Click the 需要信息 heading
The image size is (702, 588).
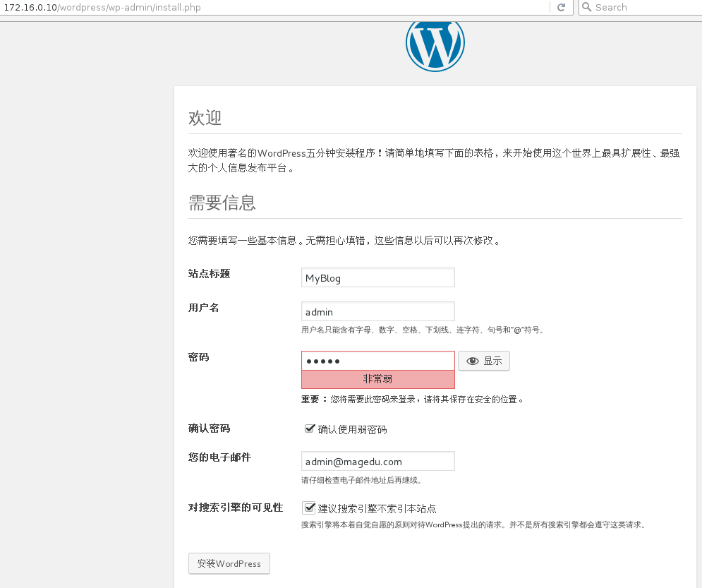click(222, 203)
